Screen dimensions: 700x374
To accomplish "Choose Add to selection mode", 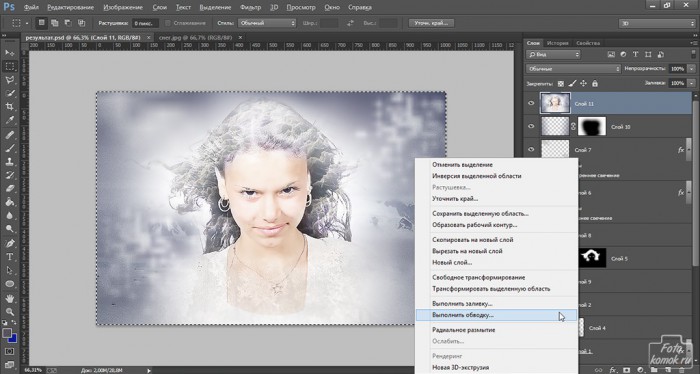I will 54,23.
